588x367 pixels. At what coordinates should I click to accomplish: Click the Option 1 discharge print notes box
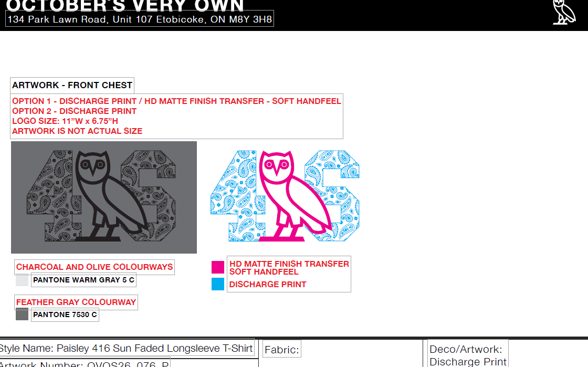176,116
